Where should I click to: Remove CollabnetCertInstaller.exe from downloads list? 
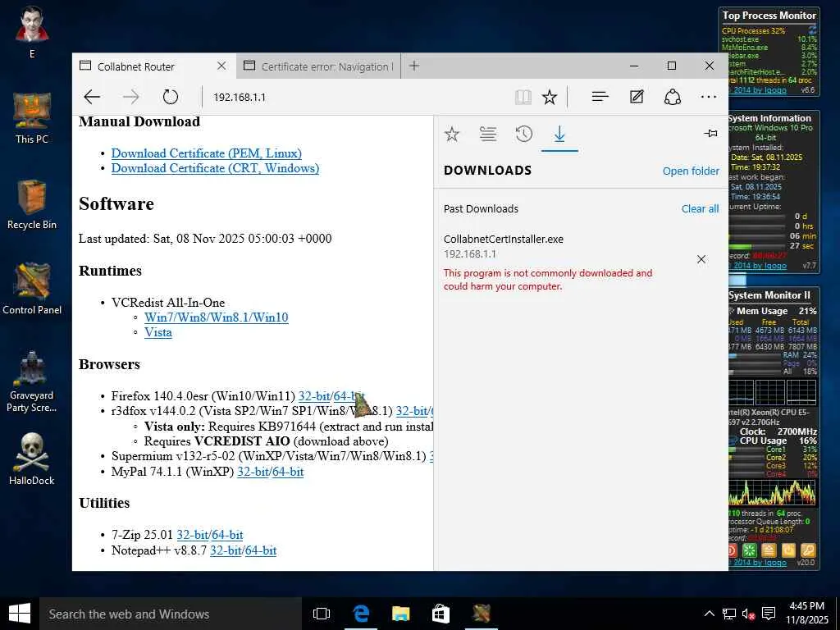[x=701, y=259]
